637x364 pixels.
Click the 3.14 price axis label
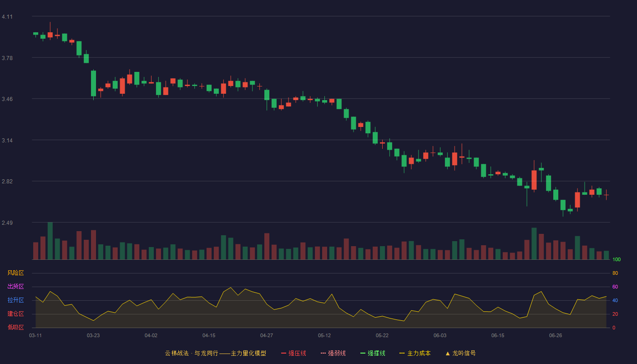pyautogui.click(x=7, y=140)
